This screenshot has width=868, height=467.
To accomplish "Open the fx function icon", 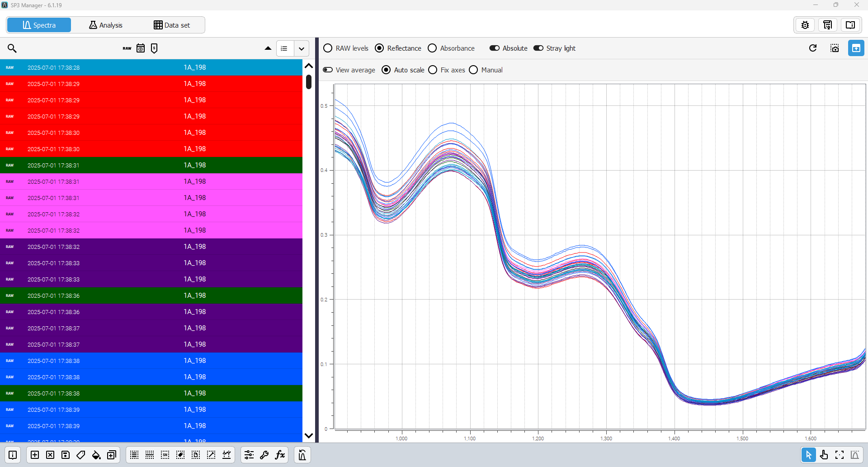I will [x=280, y=455].
